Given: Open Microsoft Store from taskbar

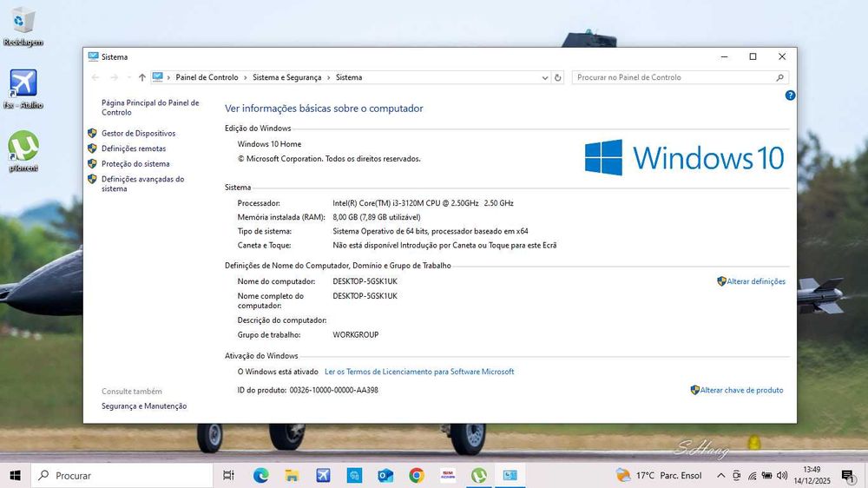Looking at the screenshot, I should (x=354, y=475).
